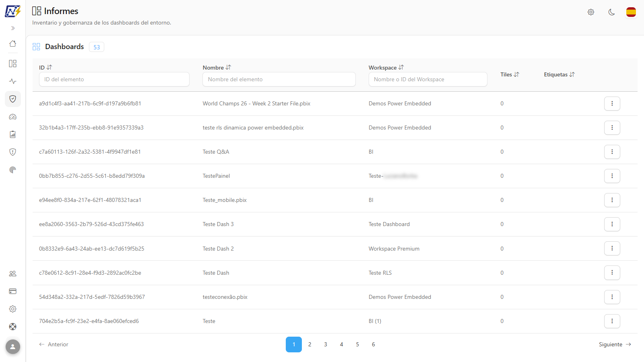Click the app logo in the sidebar
The image size is (644, 362).
click(13, 11)
